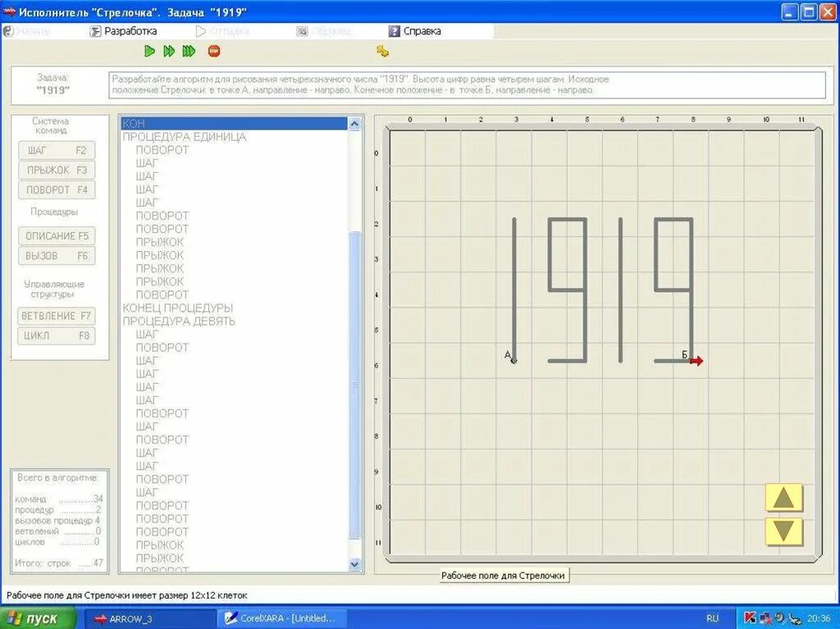Move field view up with yellow up arrow
Screen dimensions: 840x629
[x=783, y=498]
